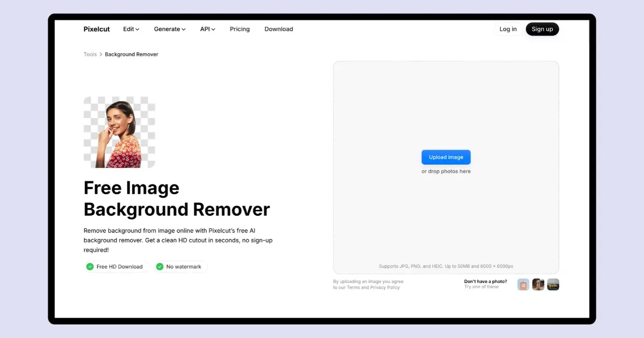Image resolution: width=644 pixels, height=338 pixels.
Task: Click the "No watermark" label
Action: pos(184,267)
